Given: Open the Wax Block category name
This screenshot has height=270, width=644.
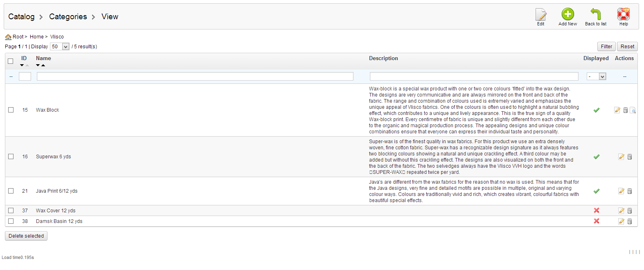Looking at the screenshot, I should (47, 110).
